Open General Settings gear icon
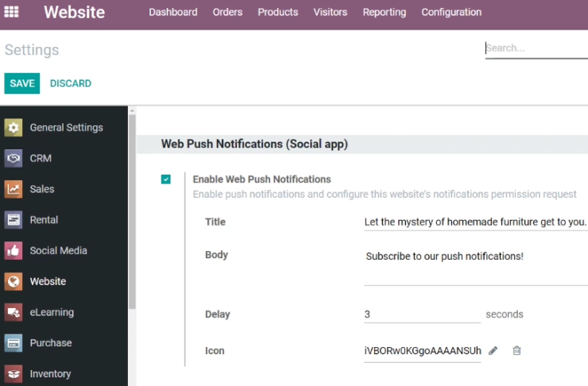 (x=14, y=127)
